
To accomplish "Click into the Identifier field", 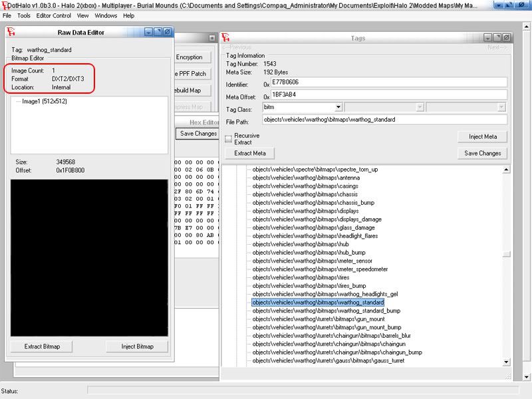I will (x=389, y=82).
